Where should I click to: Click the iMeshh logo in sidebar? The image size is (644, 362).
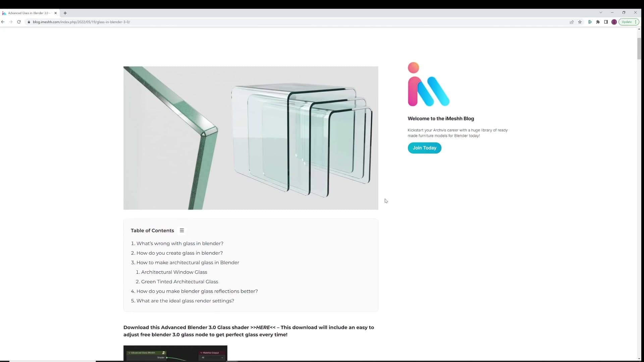coord(428,84)
